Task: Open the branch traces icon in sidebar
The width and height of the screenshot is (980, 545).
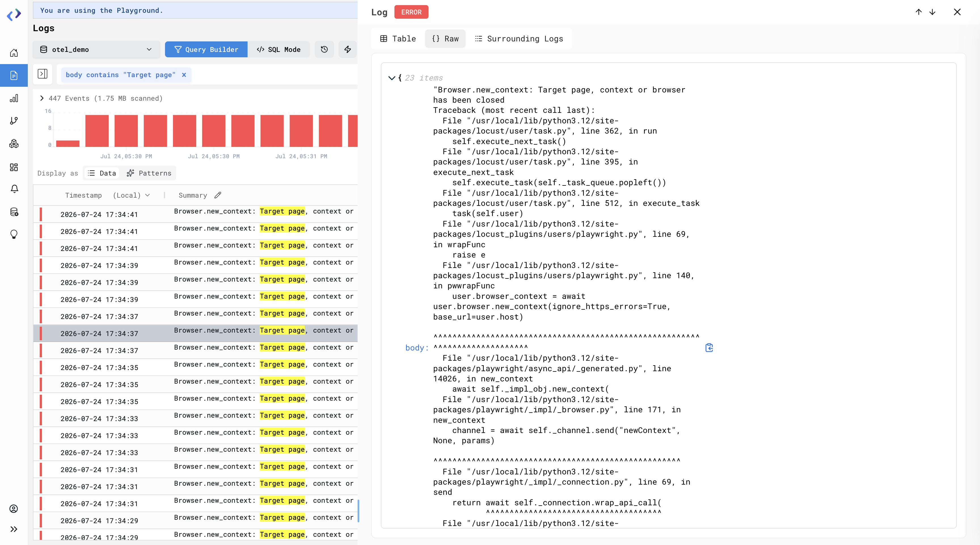Action: (14, 121)
